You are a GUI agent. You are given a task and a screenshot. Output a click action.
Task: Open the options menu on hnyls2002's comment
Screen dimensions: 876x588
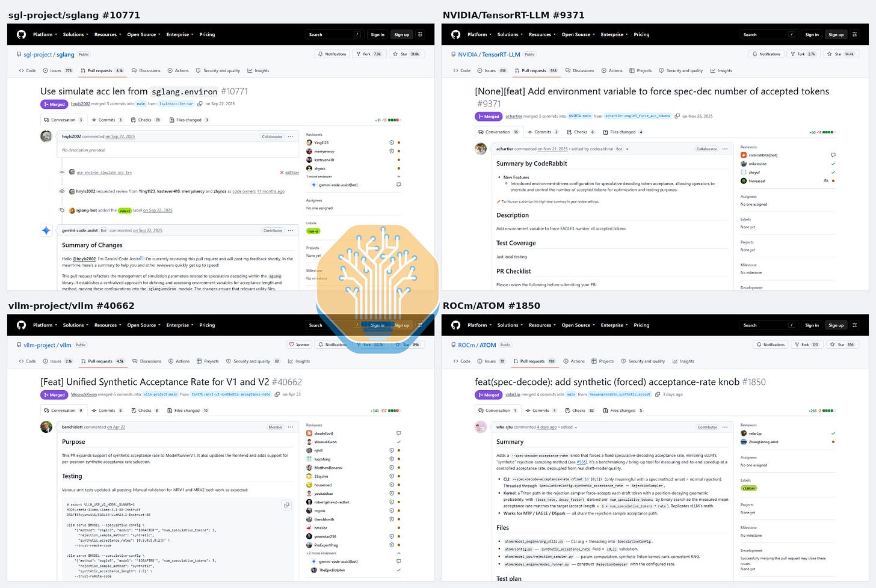click(x=291, y=136)
